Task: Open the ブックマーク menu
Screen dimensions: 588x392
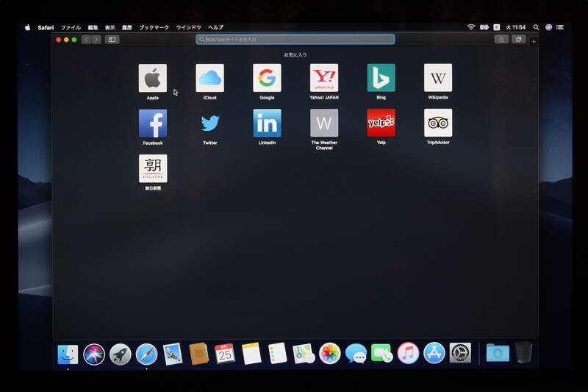Action: (x=154, y=27)
